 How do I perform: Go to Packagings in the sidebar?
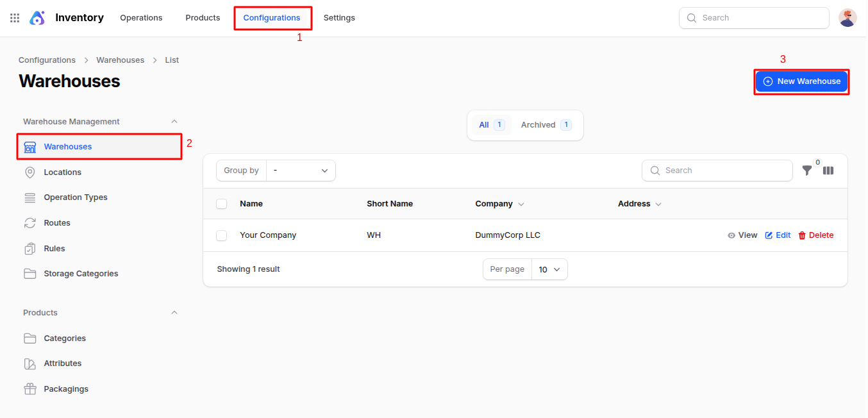point(65,389)
